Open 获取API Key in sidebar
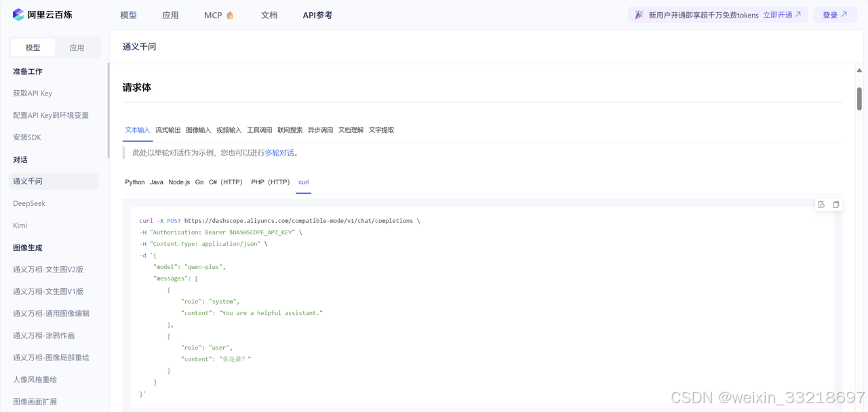The height and width of the screenshot is (412, 868). tap(33, 94)
